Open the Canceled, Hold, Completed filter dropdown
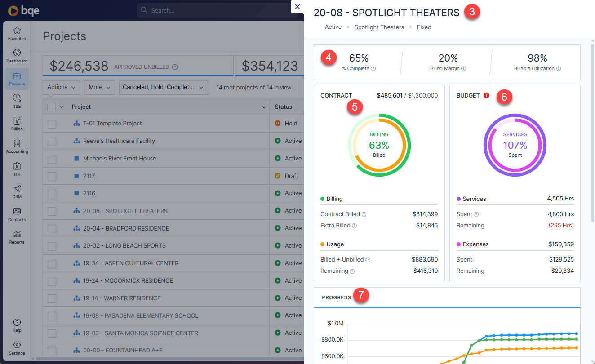This screenshot has height=364, width=595. (x=163, y=87)
